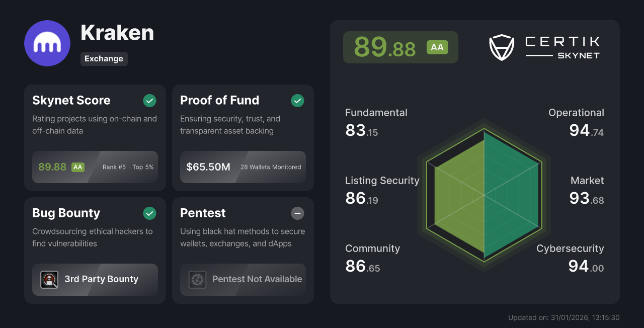Click the green checkmark on Proof of Fund

tap(297, 101)
